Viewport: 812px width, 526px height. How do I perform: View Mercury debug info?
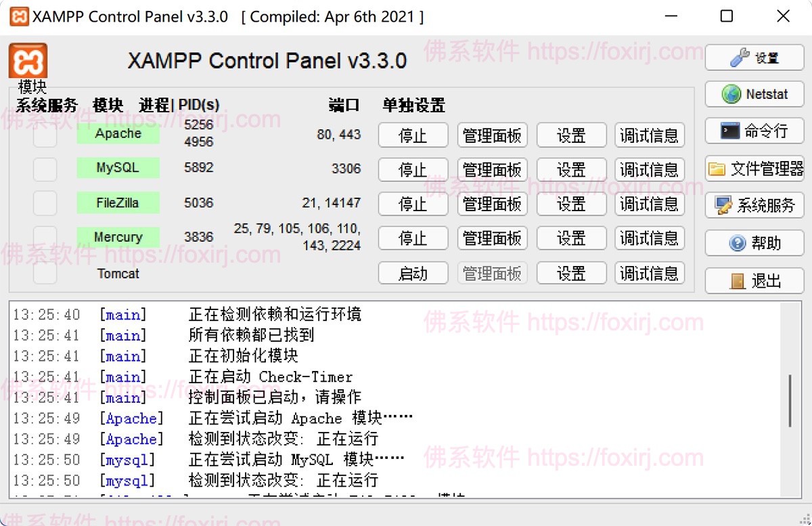[x=650, y=238]
